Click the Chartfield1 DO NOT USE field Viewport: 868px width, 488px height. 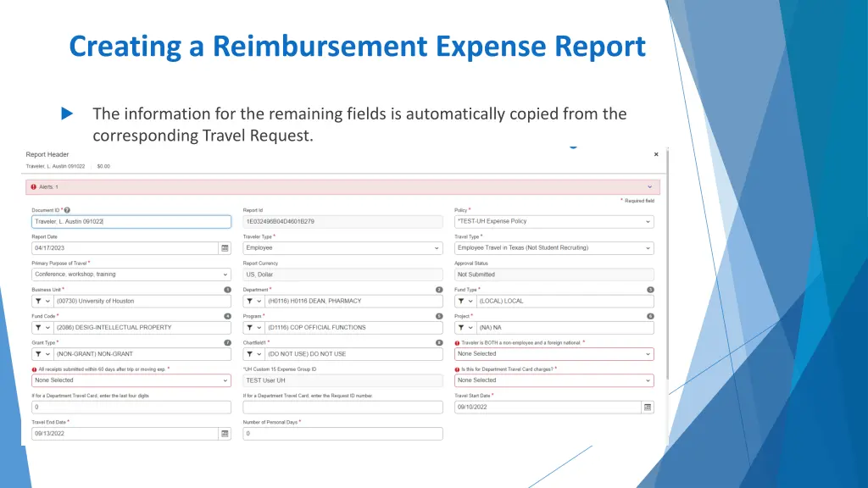coord(353,354)
